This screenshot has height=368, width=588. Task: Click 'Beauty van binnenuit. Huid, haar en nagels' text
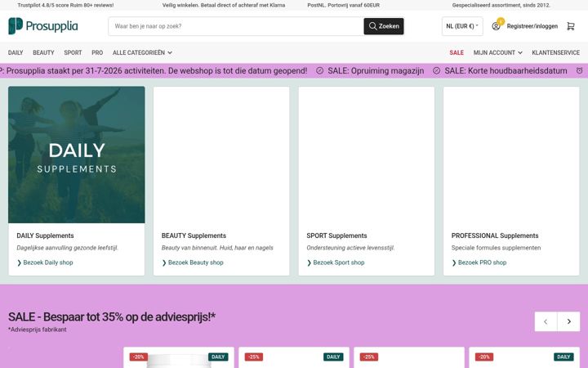coord(217,248)
